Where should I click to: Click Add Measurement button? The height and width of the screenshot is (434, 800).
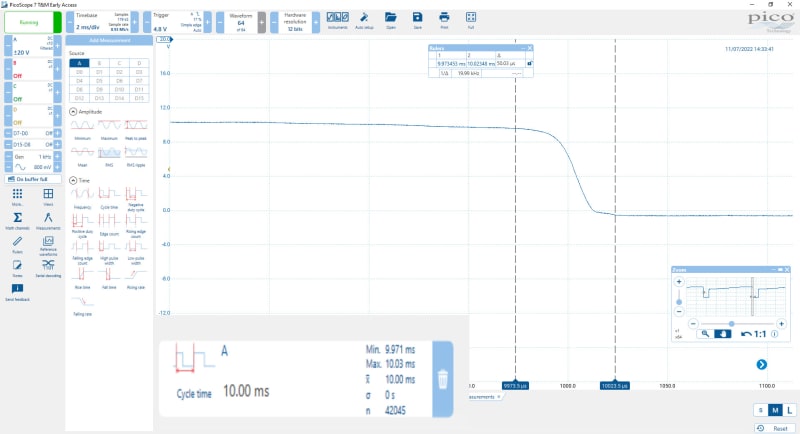(x=109, y=40)
